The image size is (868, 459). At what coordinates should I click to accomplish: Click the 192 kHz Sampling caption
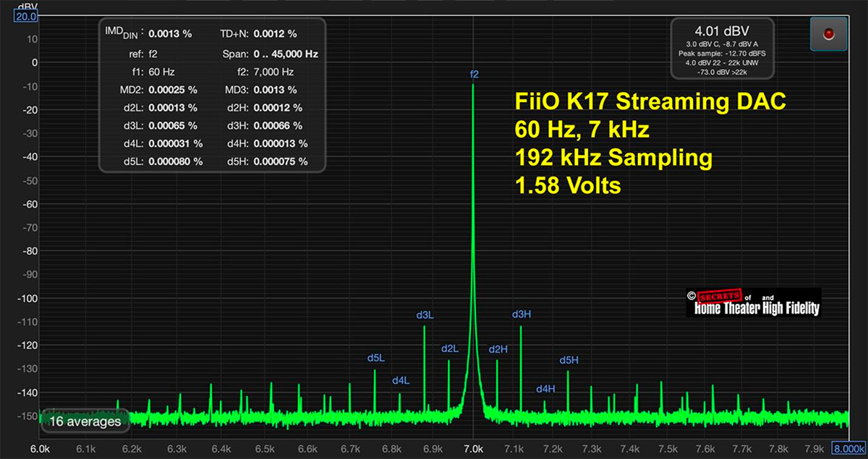point(613,158)
